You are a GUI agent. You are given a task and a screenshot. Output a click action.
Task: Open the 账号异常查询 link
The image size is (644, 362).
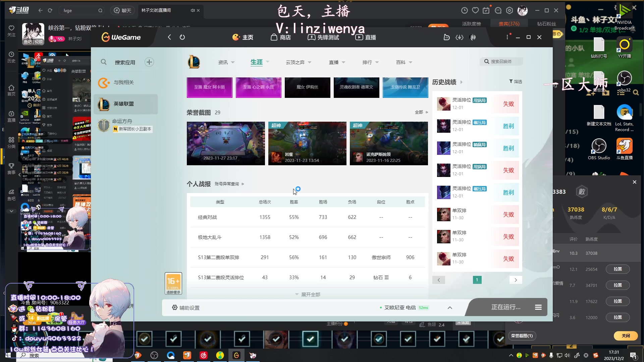229,184
